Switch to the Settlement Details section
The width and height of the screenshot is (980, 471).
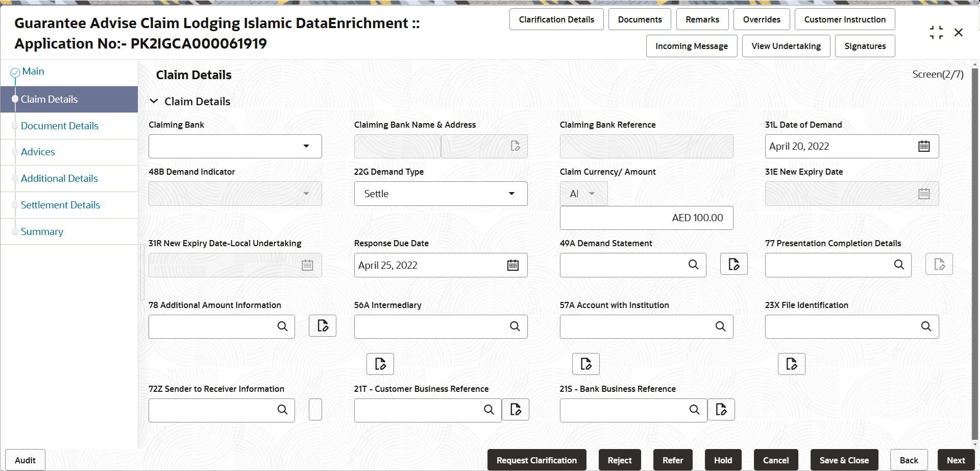click(x=60, y=205)
